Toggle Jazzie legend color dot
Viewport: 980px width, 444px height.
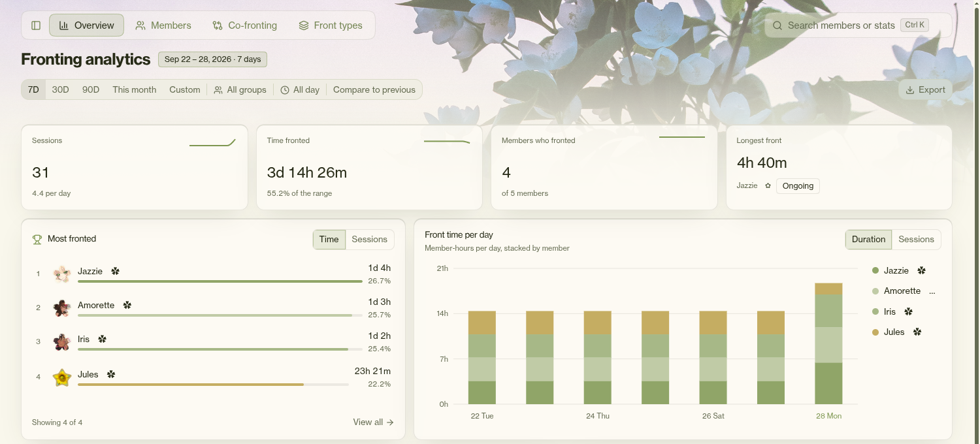[x=875, y=270]
